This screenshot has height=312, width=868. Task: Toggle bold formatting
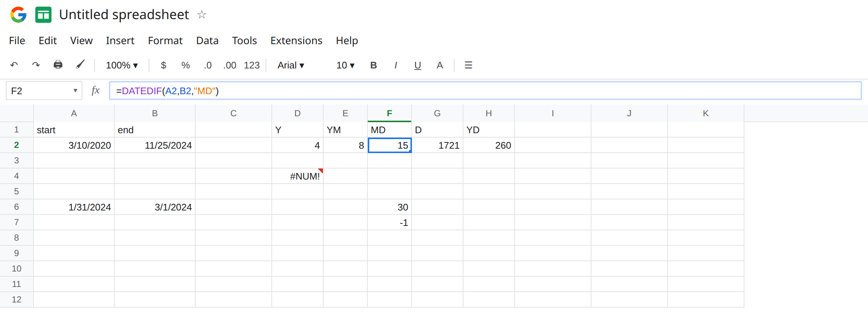[374, 65]
